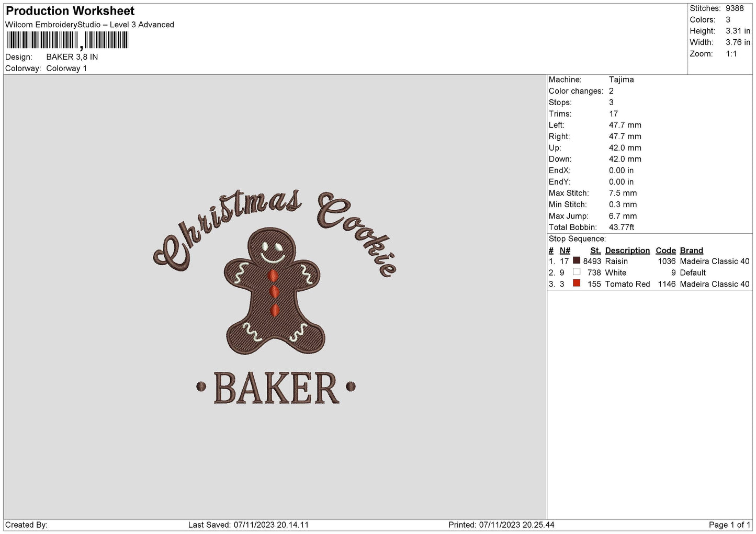Click the 'Raisin' description in row 1

pos(616,261)
